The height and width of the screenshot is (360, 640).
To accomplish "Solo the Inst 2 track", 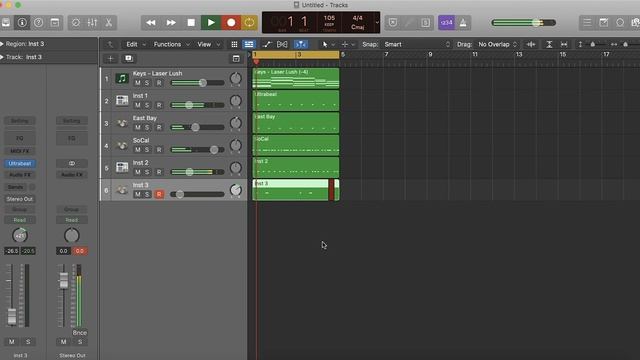I will click(147, 172).
